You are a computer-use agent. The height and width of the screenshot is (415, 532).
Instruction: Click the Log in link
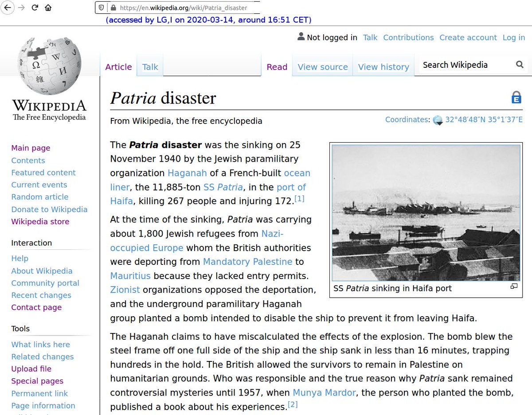(x=514, y=38)
